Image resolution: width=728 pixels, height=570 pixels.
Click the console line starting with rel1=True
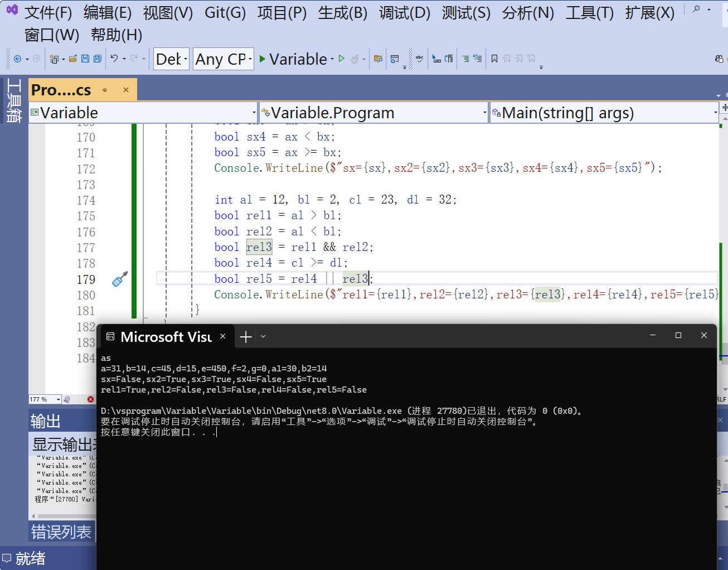[234, 390]
